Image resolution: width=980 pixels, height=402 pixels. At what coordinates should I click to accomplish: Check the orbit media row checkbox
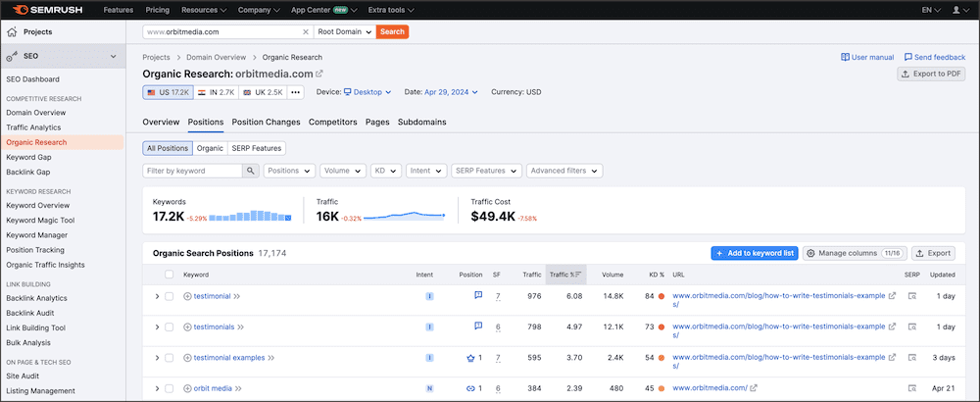169,388
